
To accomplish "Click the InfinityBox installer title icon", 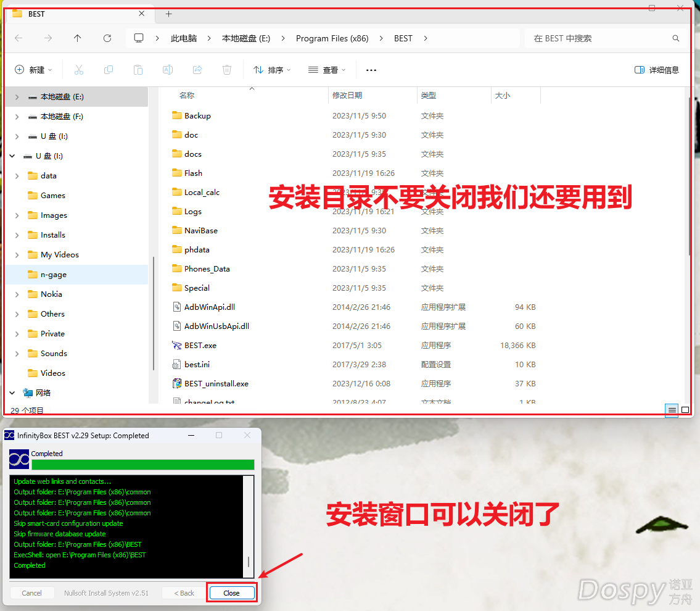I will (9, 436).
